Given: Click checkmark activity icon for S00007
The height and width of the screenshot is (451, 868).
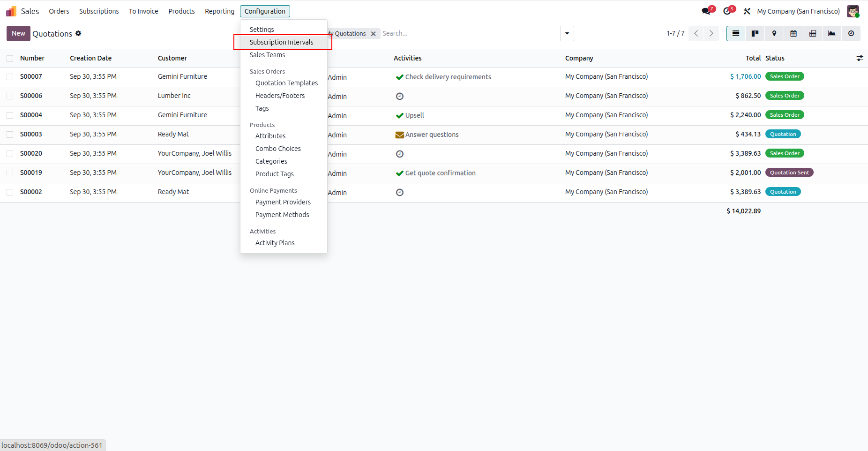Looking at the screenshot, I should tap(400, 77).
